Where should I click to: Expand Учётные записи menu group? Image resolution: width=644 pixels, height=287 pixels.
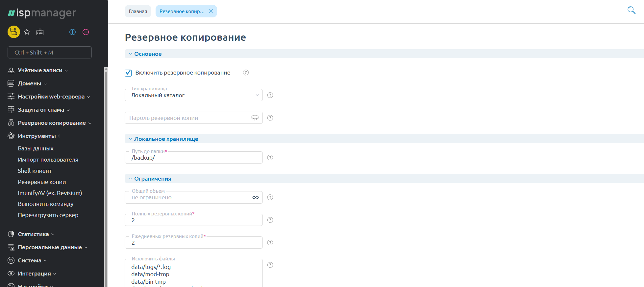pos(40,70)
